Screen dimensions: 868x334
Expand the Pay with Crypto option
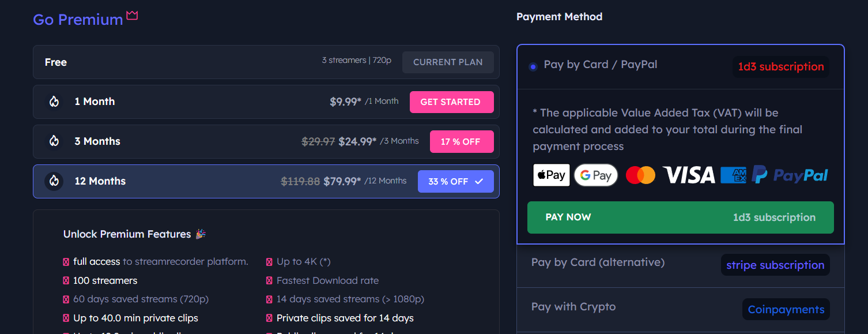(573, 307)
